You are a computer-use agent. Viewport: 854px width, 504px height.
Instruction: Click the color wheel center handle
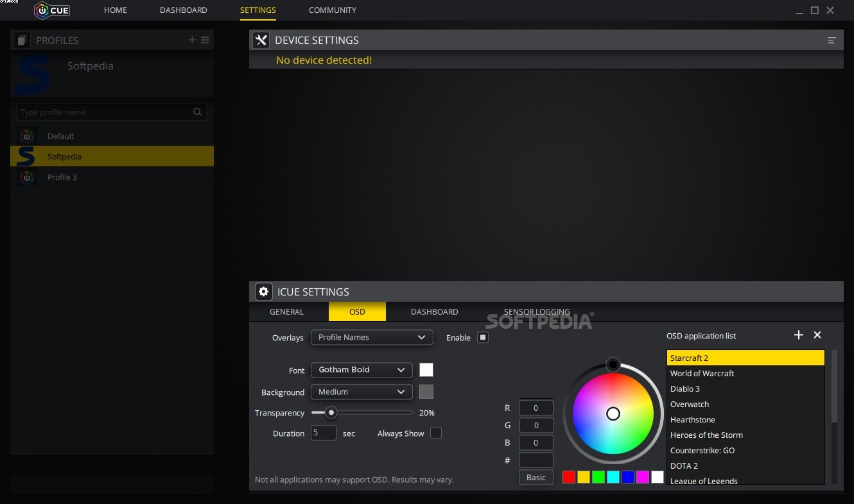click(613, 413)
